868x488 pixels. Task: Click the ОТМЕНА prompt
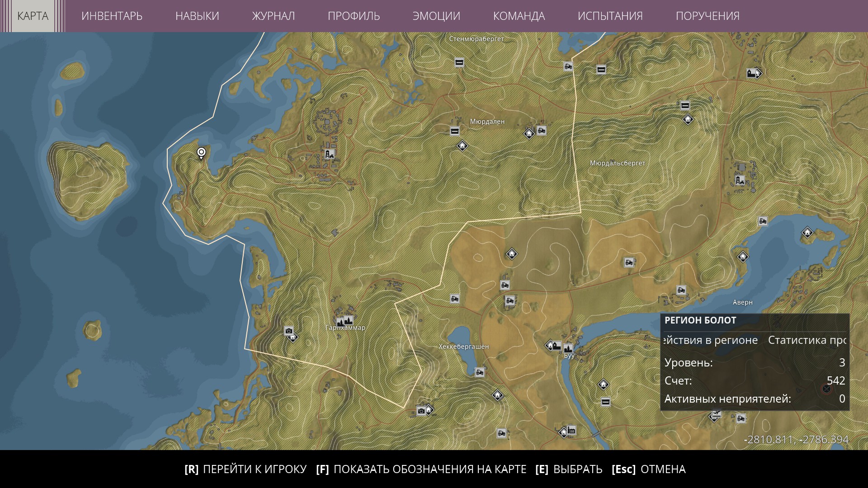[x=649, y=469]
